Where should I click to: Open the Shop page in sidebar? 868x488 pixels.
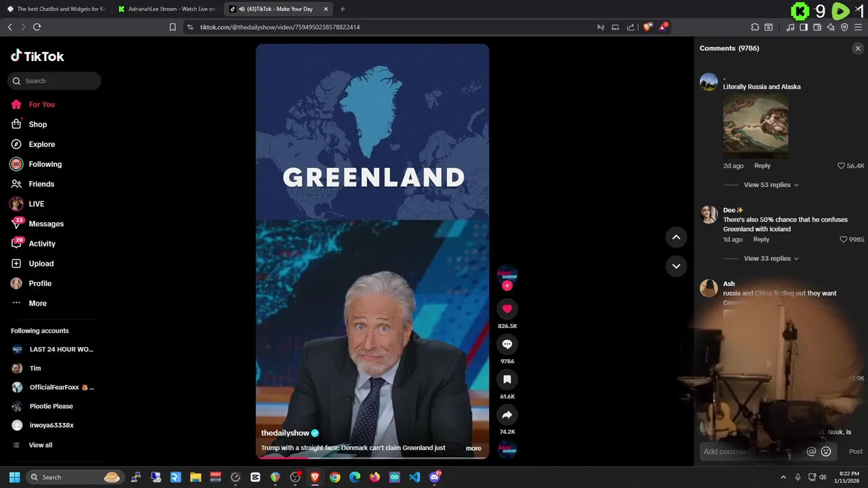[x=37, y=124]
